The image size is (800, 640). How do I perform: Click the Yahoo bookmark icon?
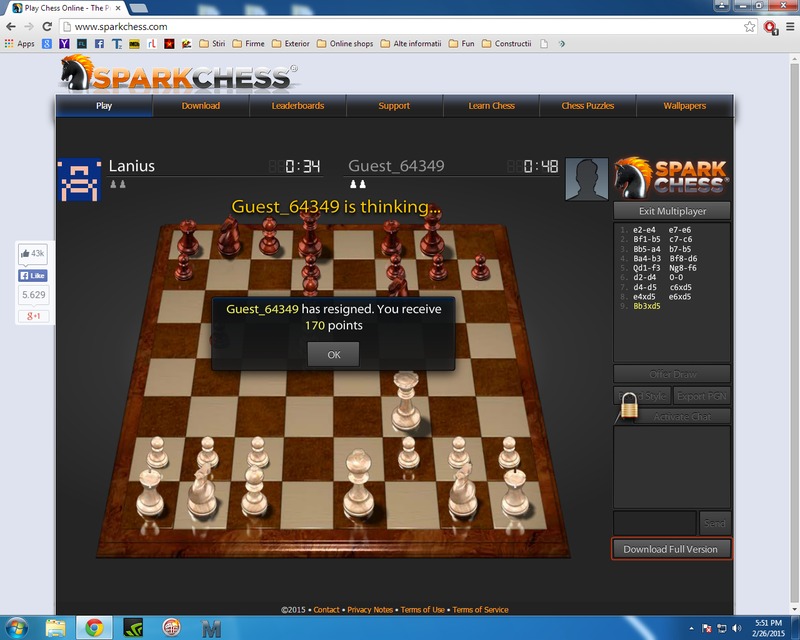tap(64, 44)
